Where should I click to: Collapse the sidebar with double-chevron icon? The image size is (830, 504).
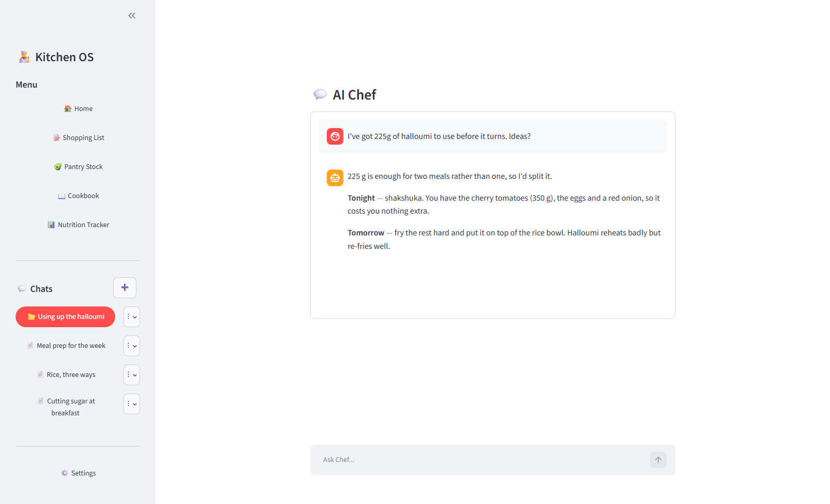132,16
